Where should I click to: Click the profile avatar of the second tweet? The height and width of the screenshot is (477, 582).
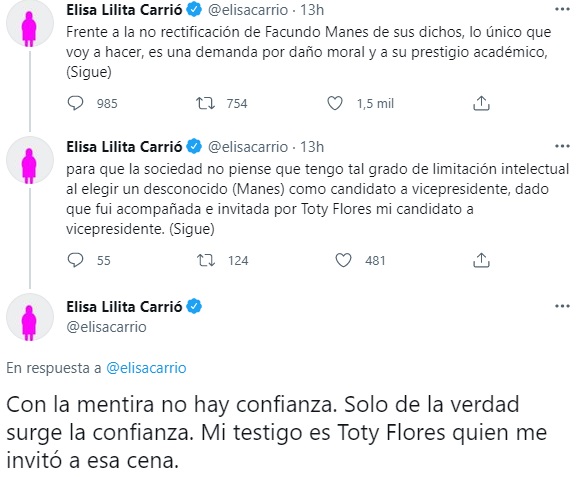[30, 160]
